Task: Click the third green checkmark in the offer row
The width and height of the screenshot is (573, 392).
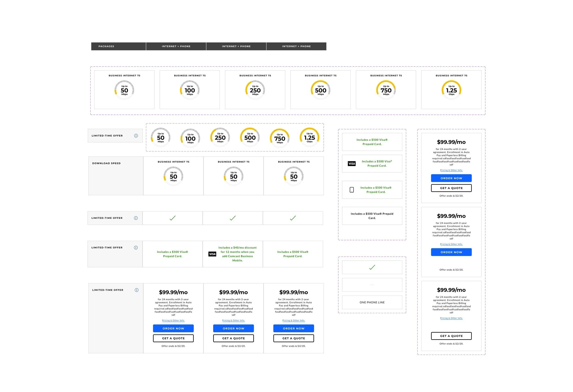Action: point(293,218)
